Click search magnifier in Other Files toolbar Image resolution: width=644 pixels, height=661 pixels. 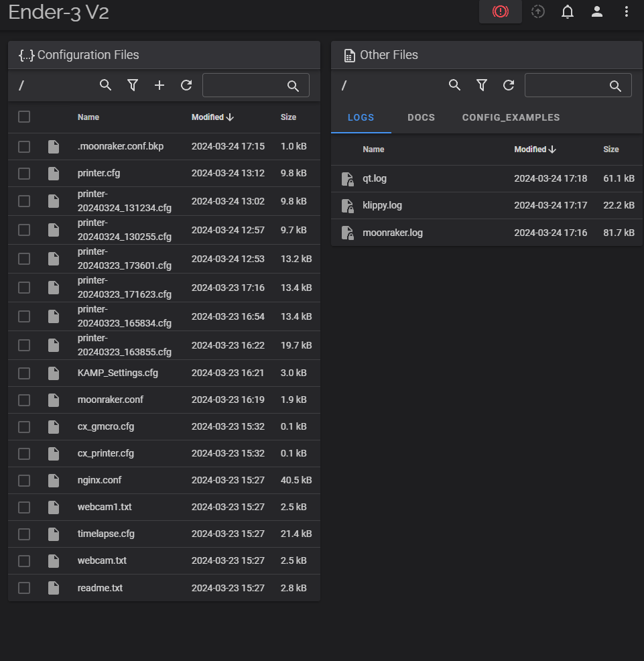(454, 85)
